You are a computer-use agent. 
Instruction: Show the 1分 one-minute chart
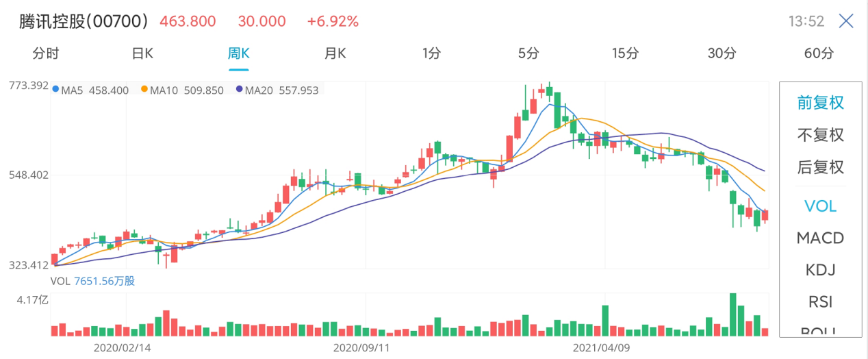click(431, 53)
